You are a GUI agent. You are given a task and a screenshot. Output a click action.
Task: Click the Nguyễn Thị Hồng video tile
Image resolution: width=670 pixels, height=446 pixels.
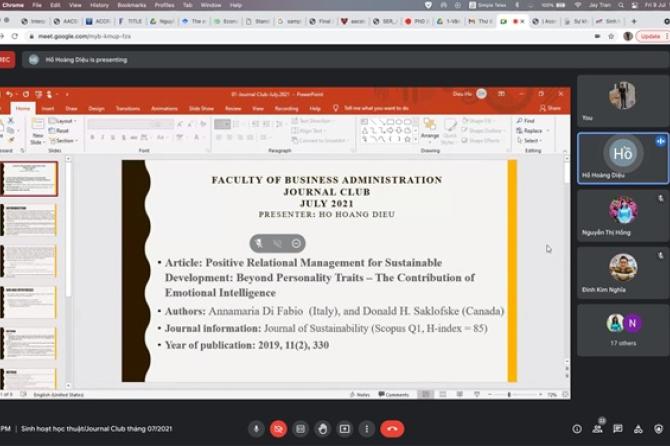tap(623, 215)
